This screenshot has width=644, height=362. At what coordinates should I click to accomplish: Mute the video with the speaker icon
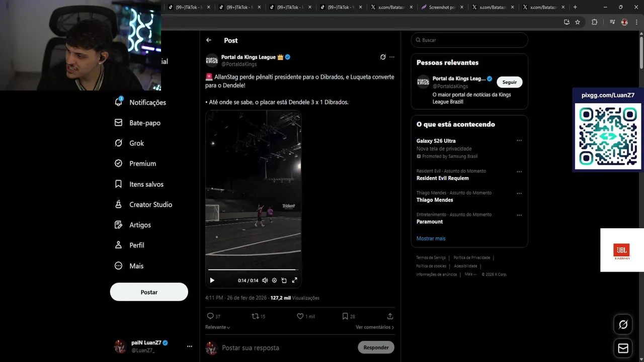(x=265, y=281)
